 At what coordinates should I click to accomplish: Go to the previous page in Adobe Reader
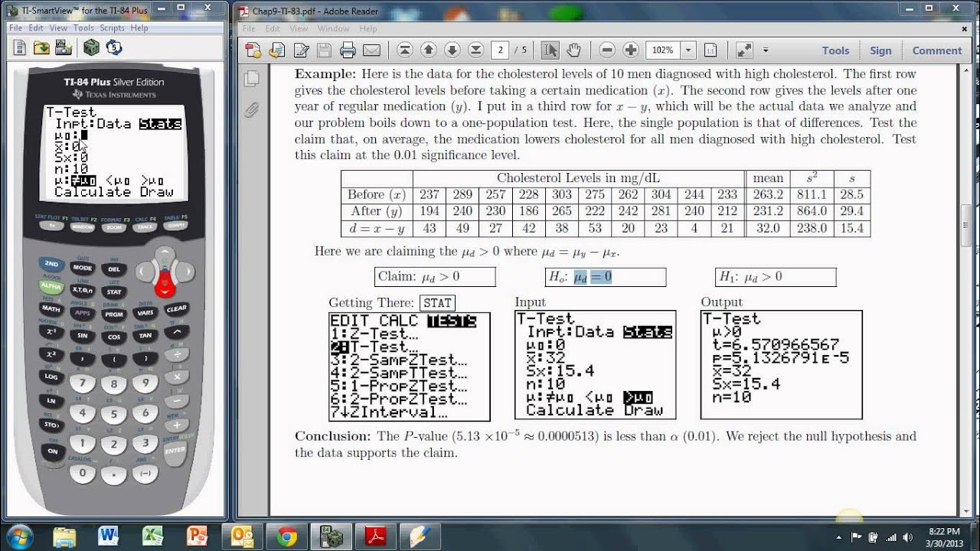(x=429, y=51)
